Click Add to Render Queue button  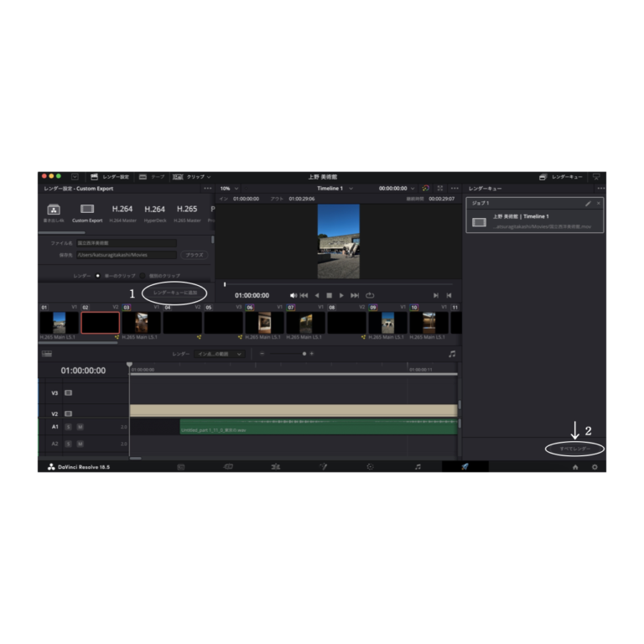(x=175, y=293)
